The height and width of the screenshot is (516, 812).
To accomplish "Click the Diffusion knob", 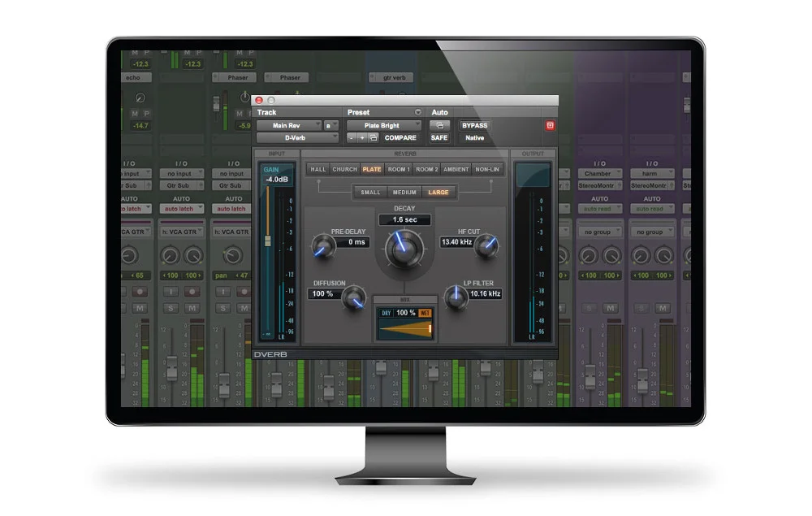I will pyautogui.click(x=354, y=298).
